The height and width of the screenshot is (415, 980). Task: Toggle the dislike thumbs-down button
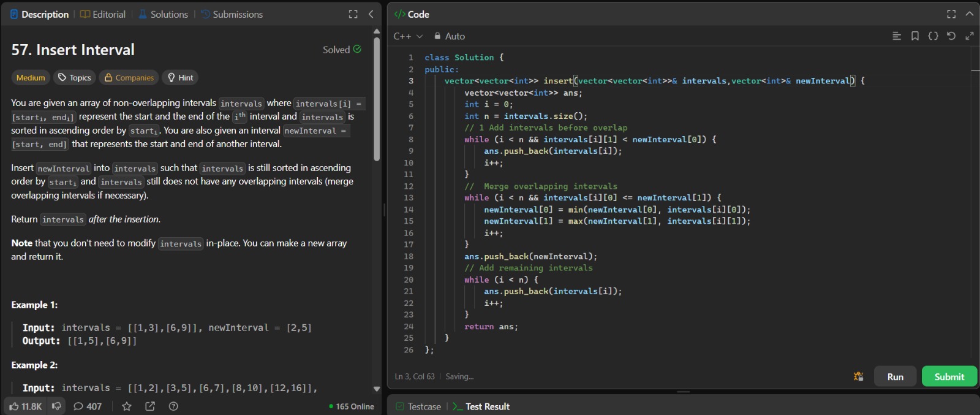click(56, 406)
